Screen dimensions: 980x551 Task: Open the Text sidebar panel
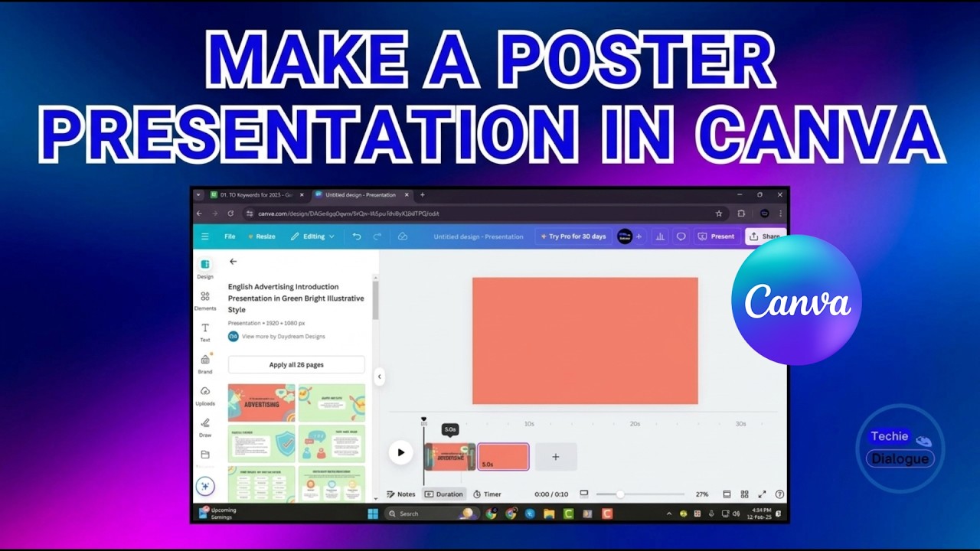pos(205,332)
